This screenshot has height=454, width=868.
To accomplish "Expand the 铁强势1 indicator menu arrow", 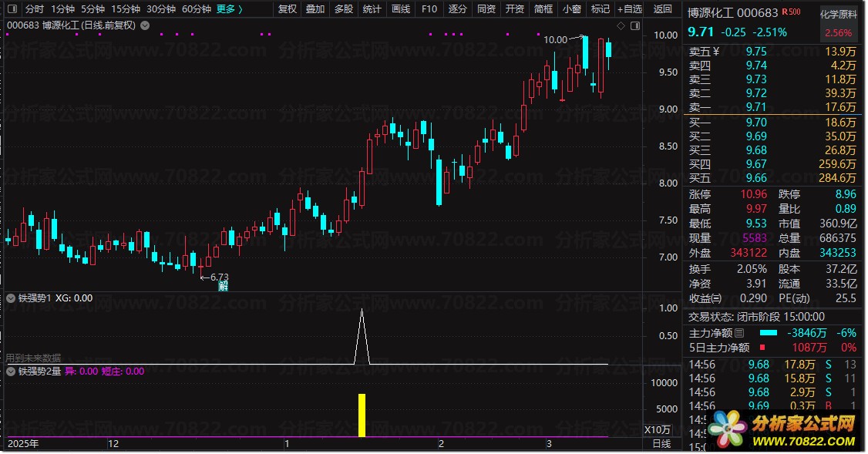I will 11,298.
